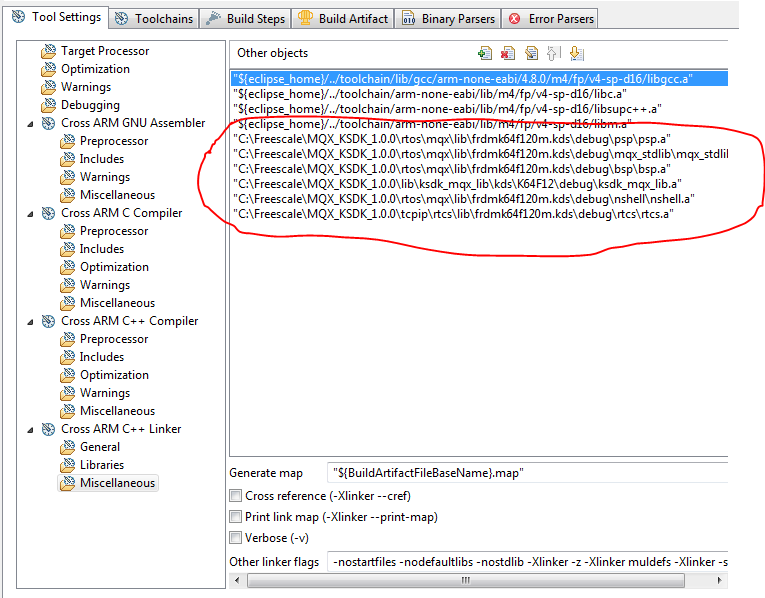Image resolution: width=765 pixels, height=598 pixels.
Task: Collapse Cross ARM C++ Compiler tree node
Action: [x=30, y=322]
